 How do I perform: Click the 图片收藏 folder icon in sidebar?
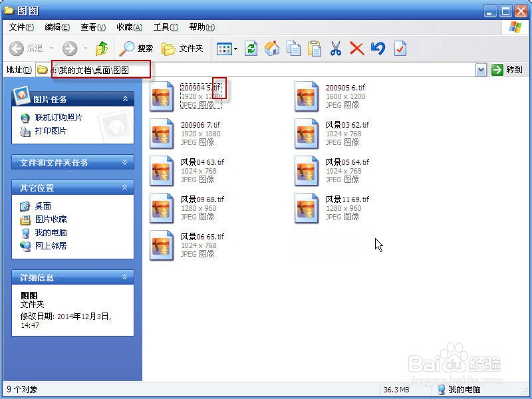[x=25, y=219]
